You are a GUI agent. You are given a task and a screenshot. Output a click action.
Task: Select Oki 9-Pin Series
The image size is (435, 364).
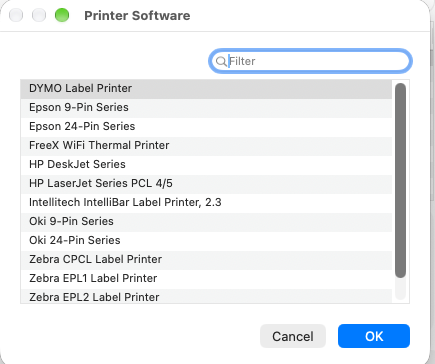click(x=206, y=222)
